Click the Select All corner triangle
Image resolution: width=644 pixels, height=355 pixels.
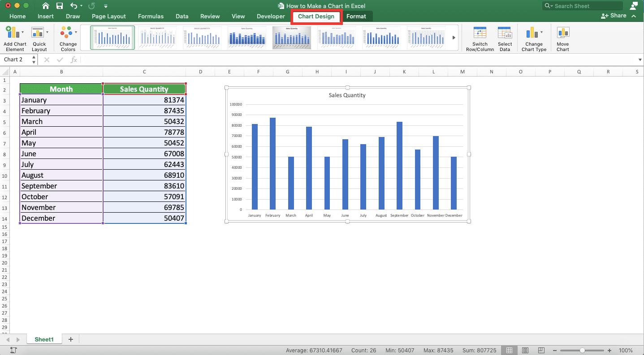[x=4, y=72]
